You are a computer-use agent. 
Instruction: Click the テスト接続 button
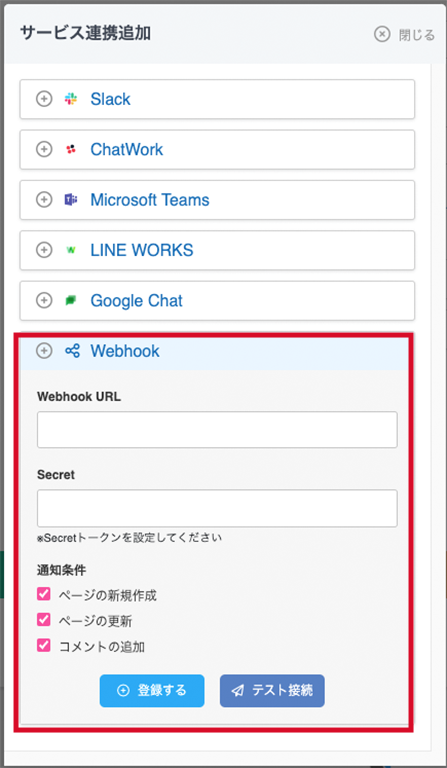pos(272,691)
